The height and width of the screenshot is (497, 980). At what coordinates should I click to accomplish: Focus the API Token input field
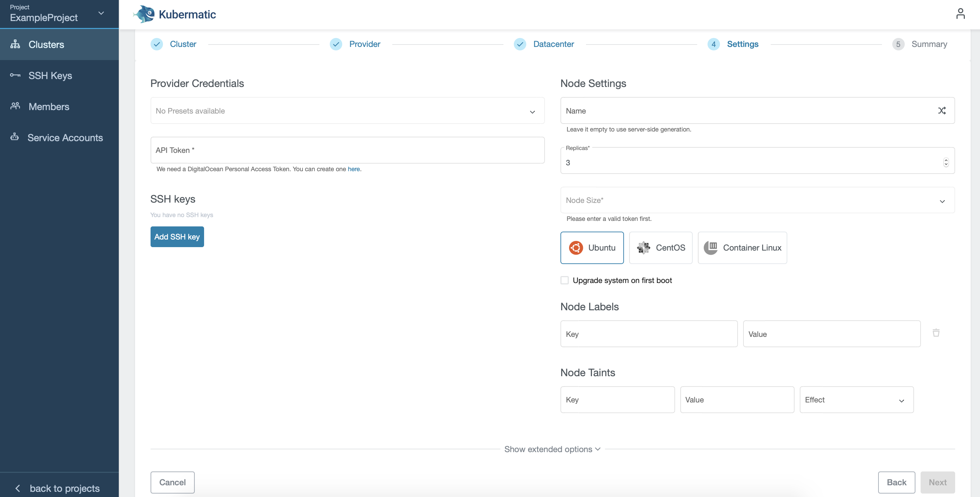(347, 150)
